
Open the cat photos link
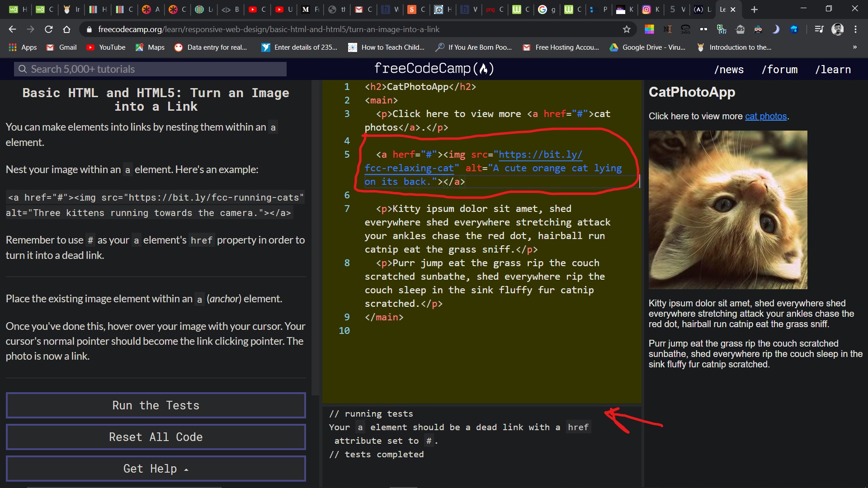(x=766, y=116)
